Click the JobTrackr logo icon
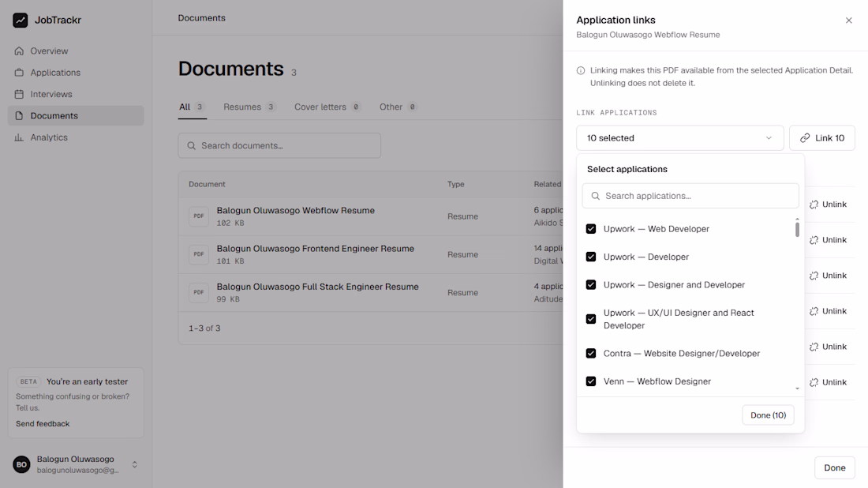868x488 pixels. [21, 20]
